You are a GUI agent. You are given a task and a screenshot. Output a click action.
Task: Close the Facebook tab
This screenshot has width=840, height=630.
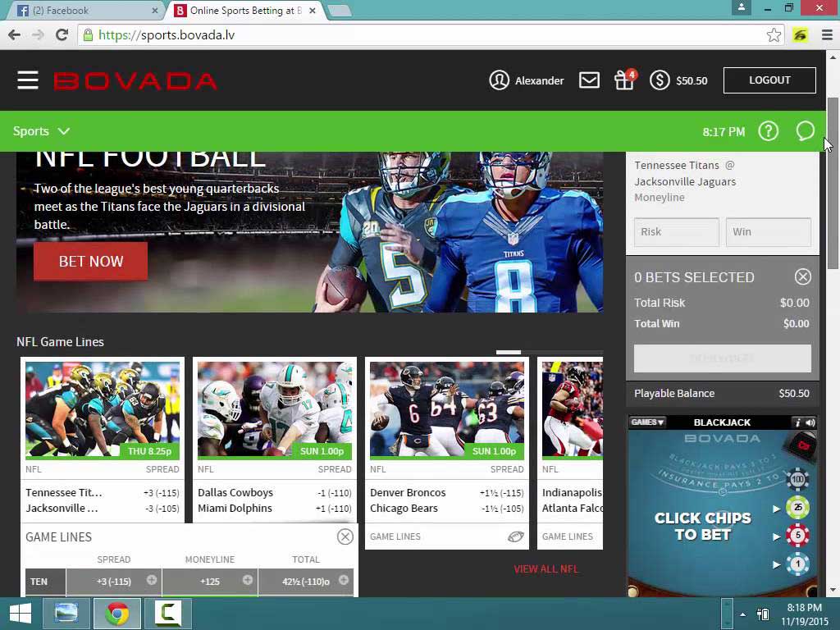coord(155,10)
